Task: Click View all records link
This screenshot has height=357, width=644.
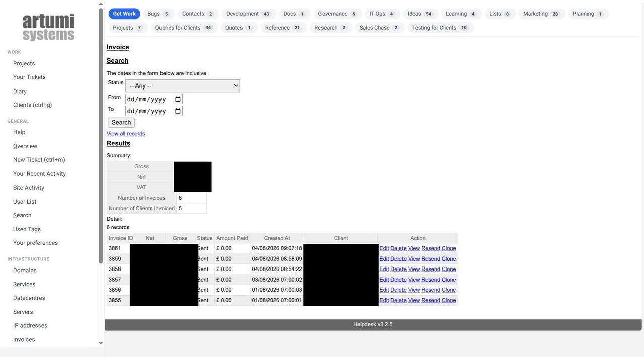Action: (x=126, y=134)
